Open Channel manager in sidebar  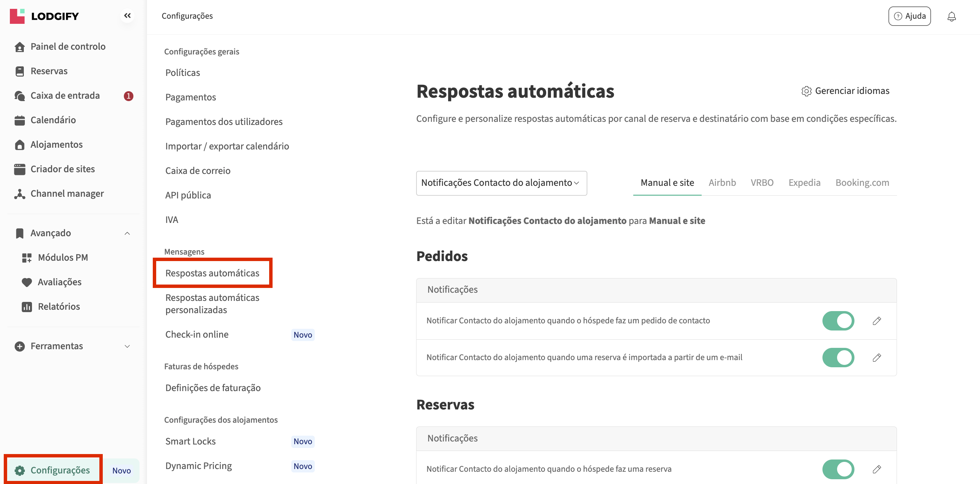(67, 193)
